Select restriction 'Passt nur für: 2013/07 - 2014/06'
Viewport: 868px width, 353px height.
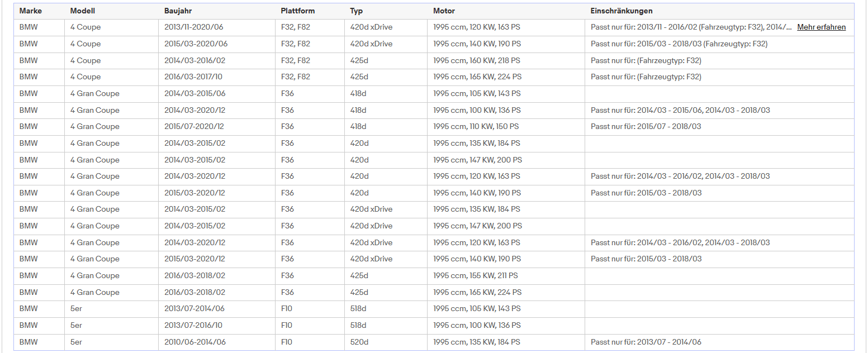click(x=646, y=342)
